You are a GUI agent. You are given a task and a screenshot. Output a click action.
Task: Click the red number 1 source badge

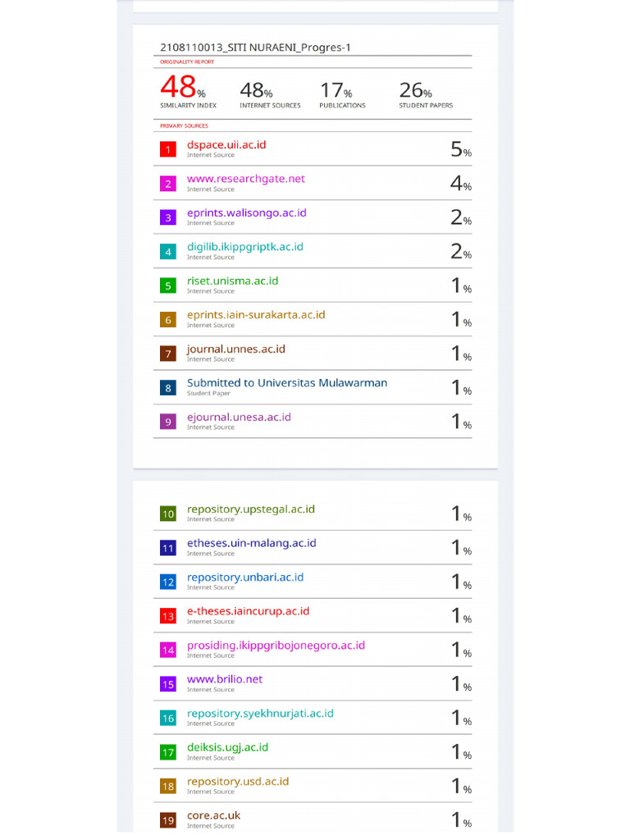(168, 149)
